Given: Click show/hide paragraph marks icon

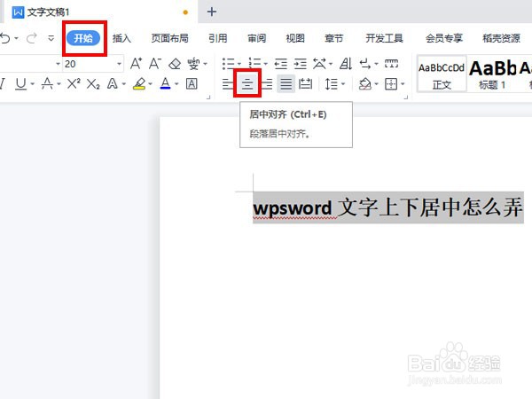Looking at the screenshot, I should [365, 64].
